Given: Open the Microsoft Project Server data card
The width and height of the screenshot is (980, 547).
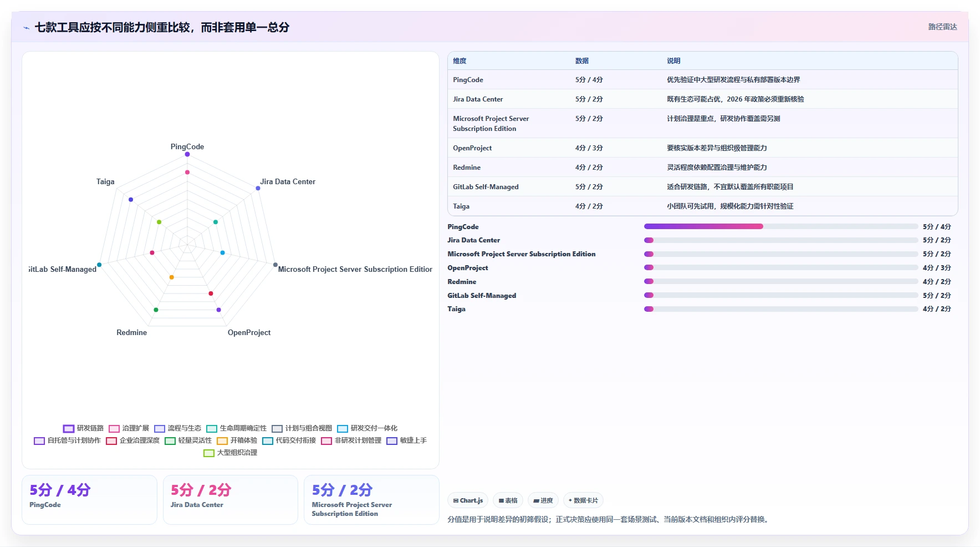Looking at the screenshot, I should click(371, 500).
